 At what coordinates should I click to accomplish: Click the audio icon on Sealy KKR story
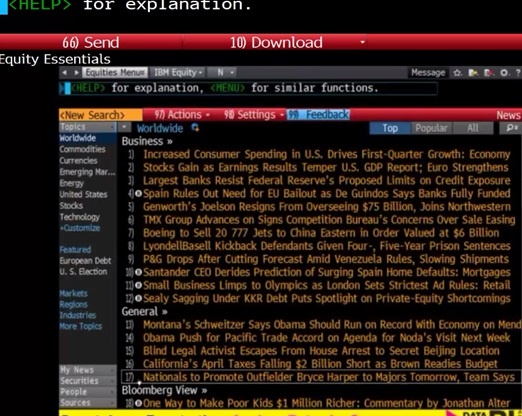tap(138, 298)
